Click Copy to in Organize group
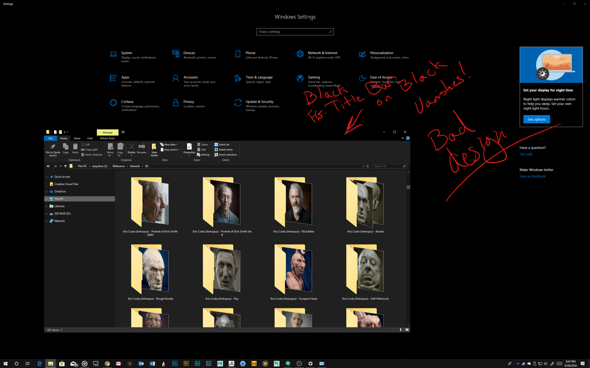The image size is (590, 368). coord(120,149)
